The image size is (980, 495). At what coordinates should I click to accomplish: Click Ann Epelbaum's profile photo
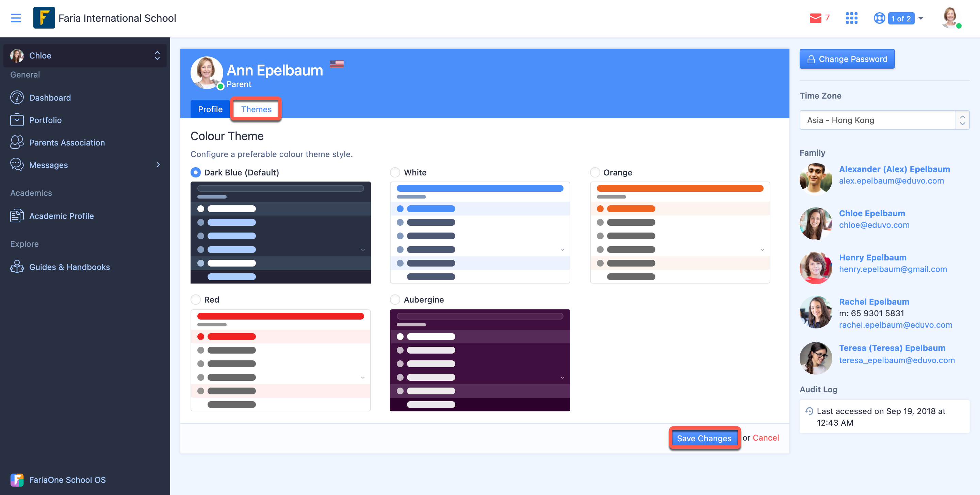[x=207, y=73]
